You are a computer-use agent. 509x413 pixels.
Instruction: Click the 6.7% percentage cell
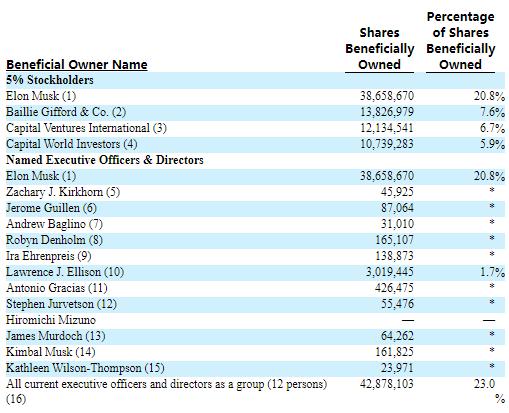tap(492, 128)
